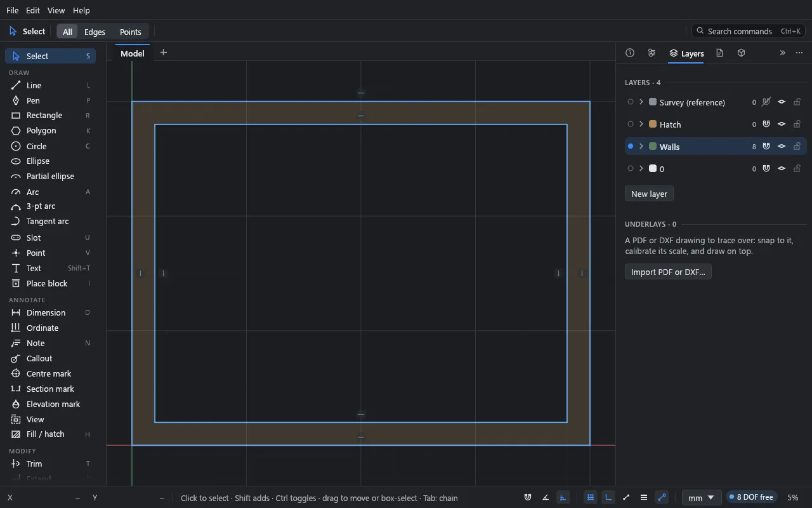Activate the Centre mark tool
812x508 pixels.
coord(51,373)
